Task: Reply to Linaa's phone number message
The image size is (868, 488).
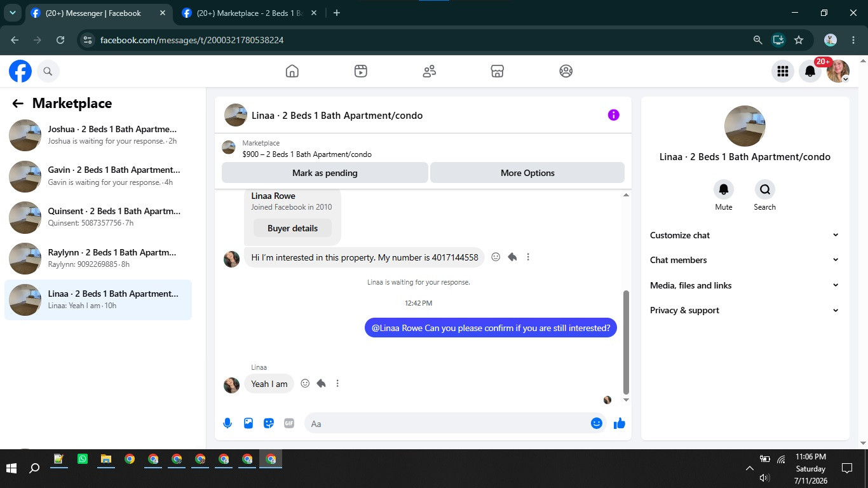Action: point(512,257)
